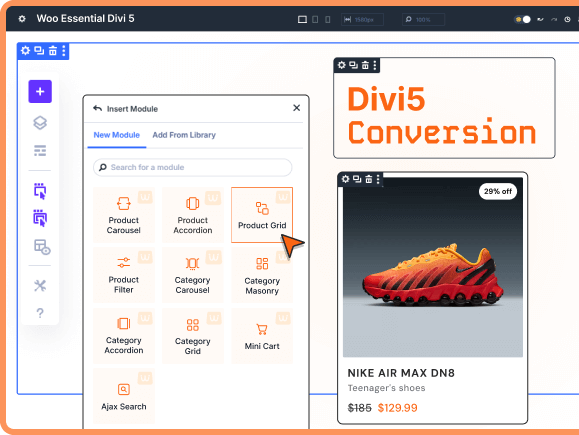Open more options on Divi5 Conversion module
The width and height of the screenshot is (579, 435).
pyautogui.click(x=375, y=65)
